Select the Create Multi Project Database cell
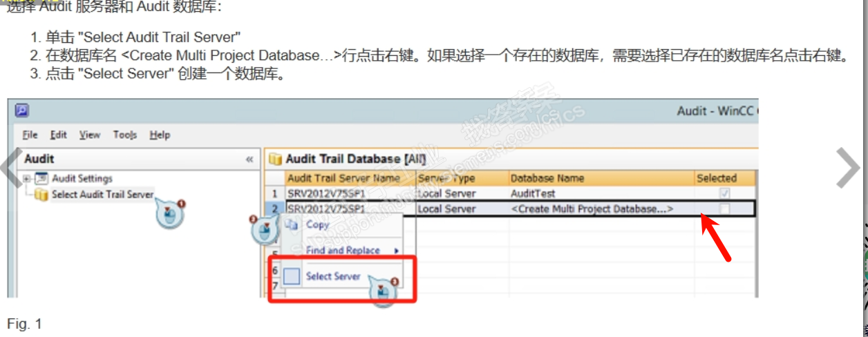 coord(601,209)
